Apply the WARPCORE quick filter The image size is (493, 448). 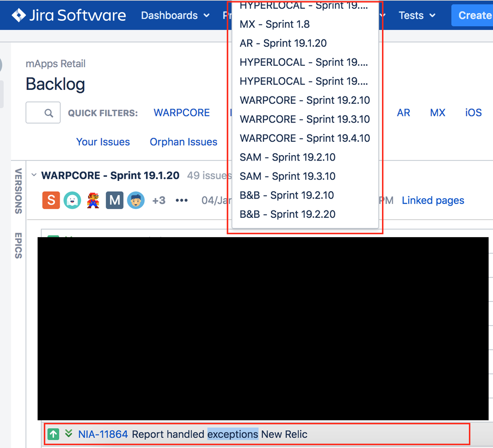coord(182,113)
